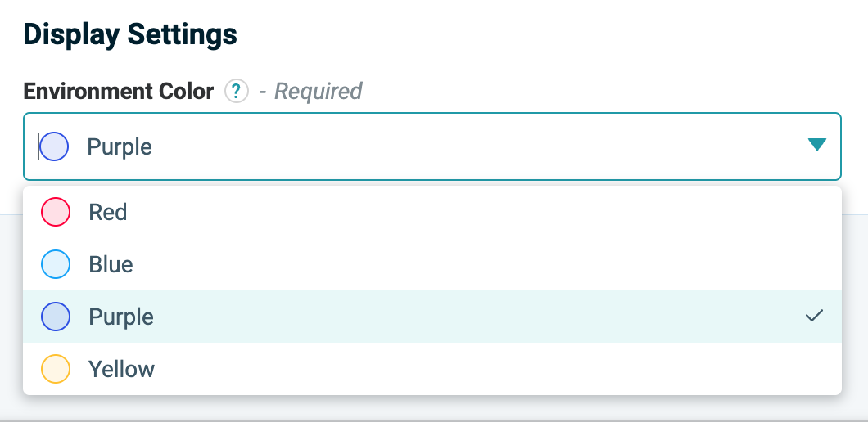
Task: Click the purple circle swatch in the list
Action: tap(56, 317)
